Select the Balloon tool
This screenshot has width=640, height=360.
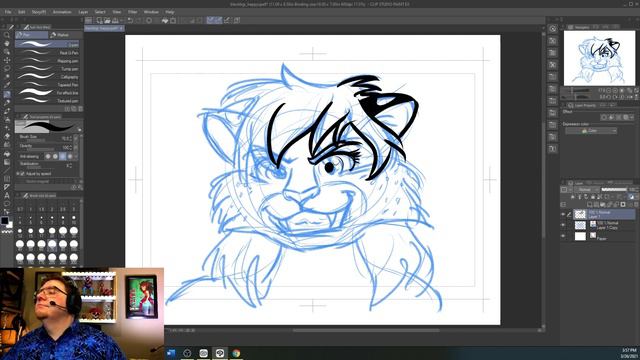pos(7,204)
